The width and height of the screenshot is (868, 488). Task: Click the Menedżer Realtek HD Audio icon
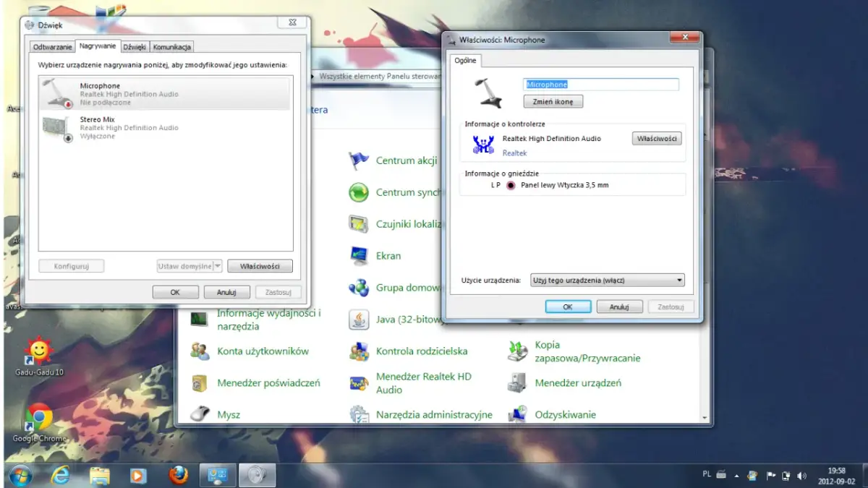pos(359,383)
